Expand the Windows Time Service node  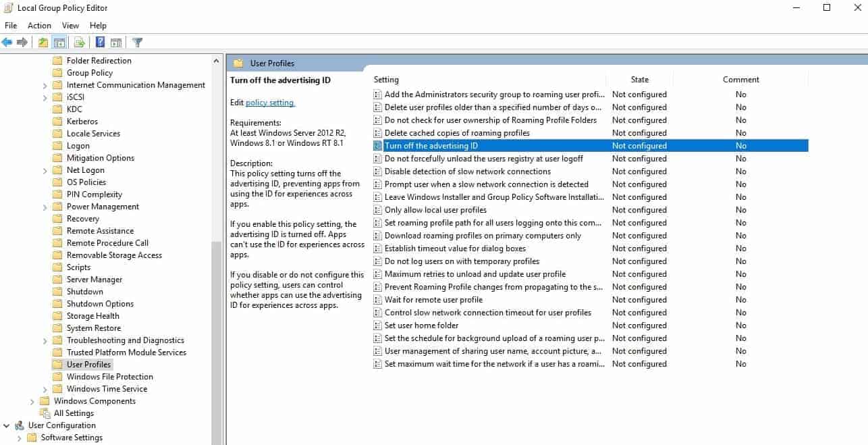45,389
